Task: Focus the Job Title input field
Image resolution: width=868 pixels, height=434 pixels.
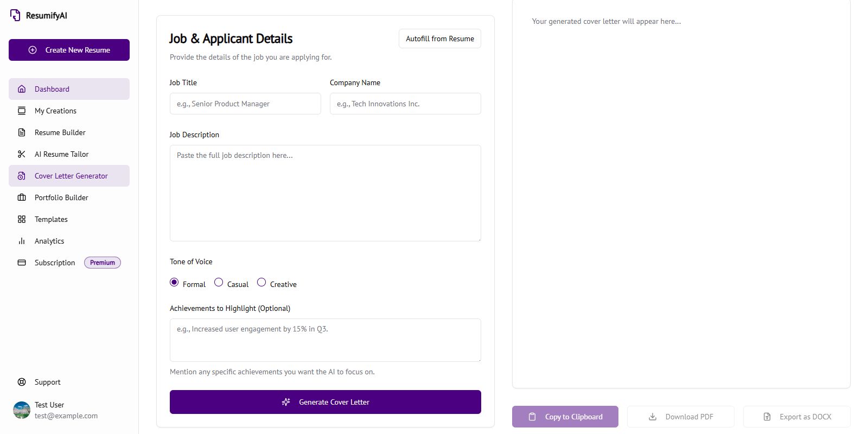Action: coord(245,104)
